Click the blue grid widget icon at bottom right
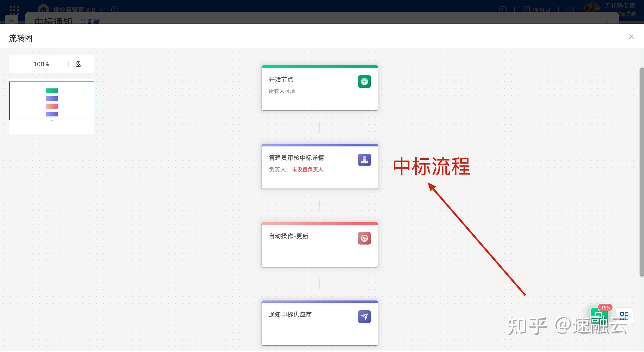Screen dimensions: 644x352 click(624, 316)
